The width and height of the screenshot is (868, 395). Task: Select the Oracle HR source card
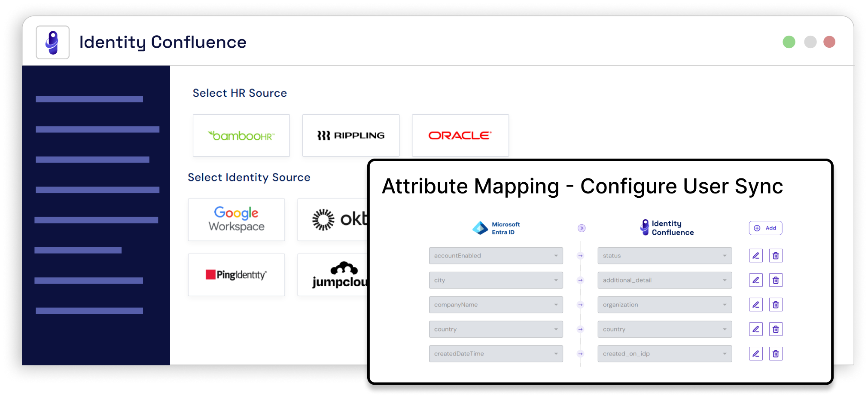460,135
